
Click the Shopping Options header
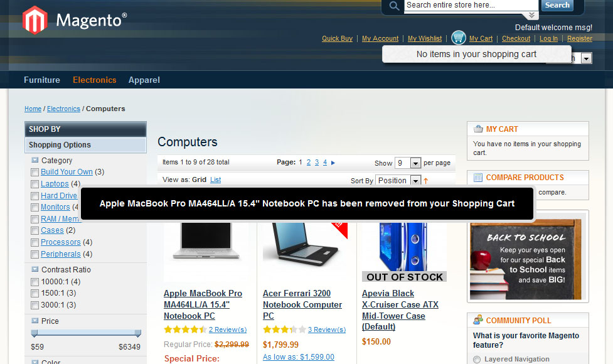[85, 145]
